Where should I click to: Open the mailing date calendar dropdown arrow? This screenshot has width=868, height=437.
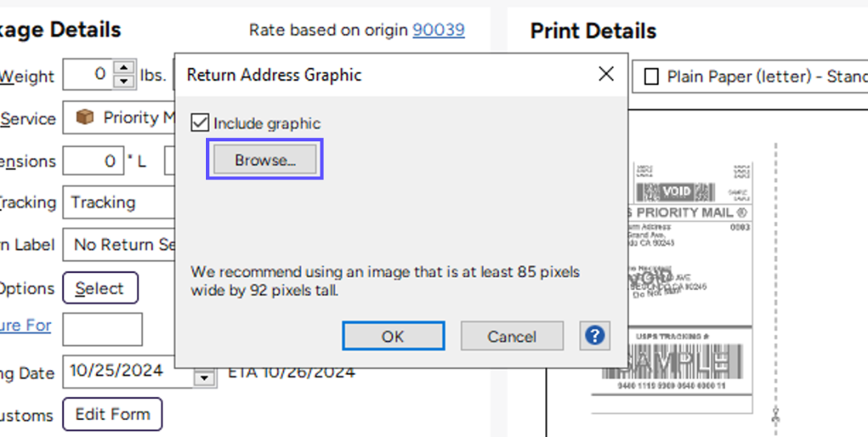click(205, 378)
